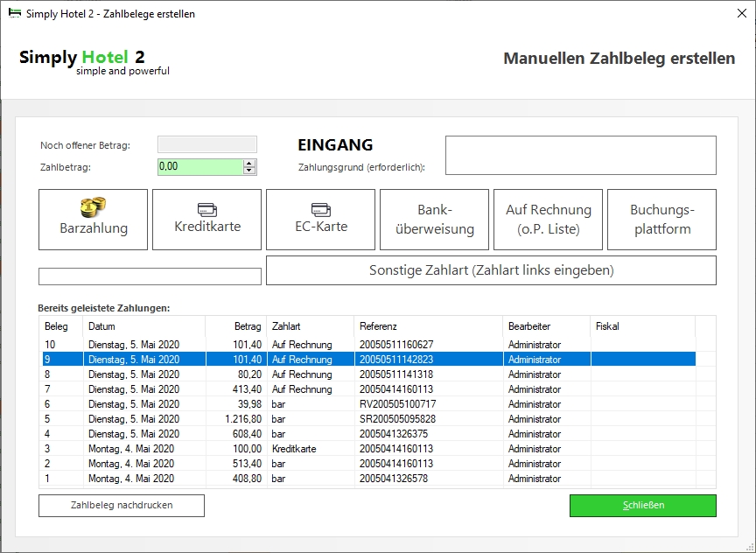Screen dimensions: 756x553
Task: Click reference 20050511141318
Action: (x=396, y=374)
